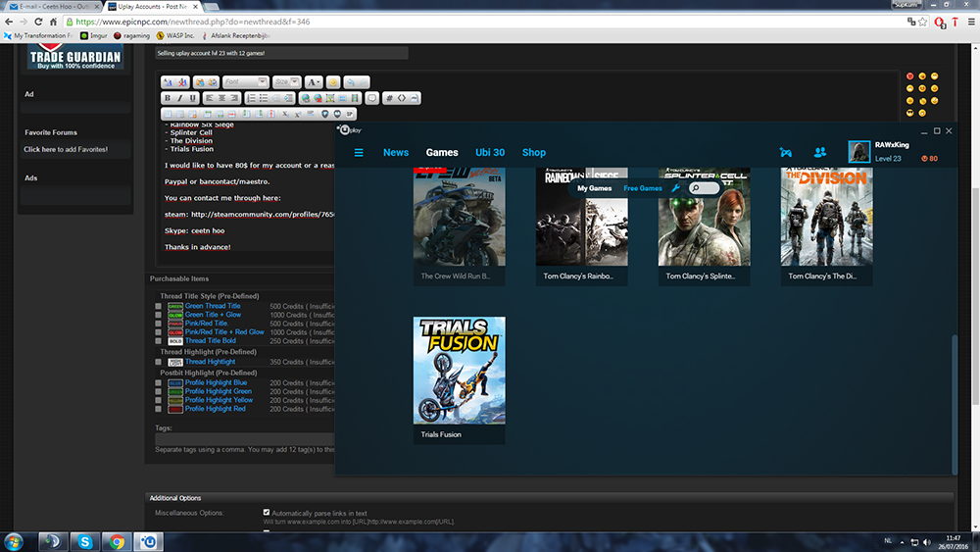The height and width of the screenshot is (552, 980).
Task: Toggle italic formatting in the post editor
Action: 180,98
